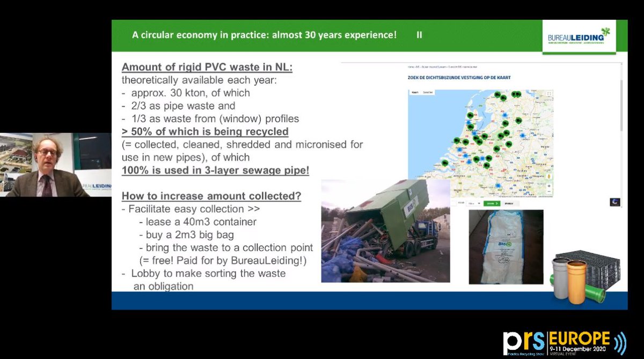Click the map fullscreen icon

click(x=549, y=94)
